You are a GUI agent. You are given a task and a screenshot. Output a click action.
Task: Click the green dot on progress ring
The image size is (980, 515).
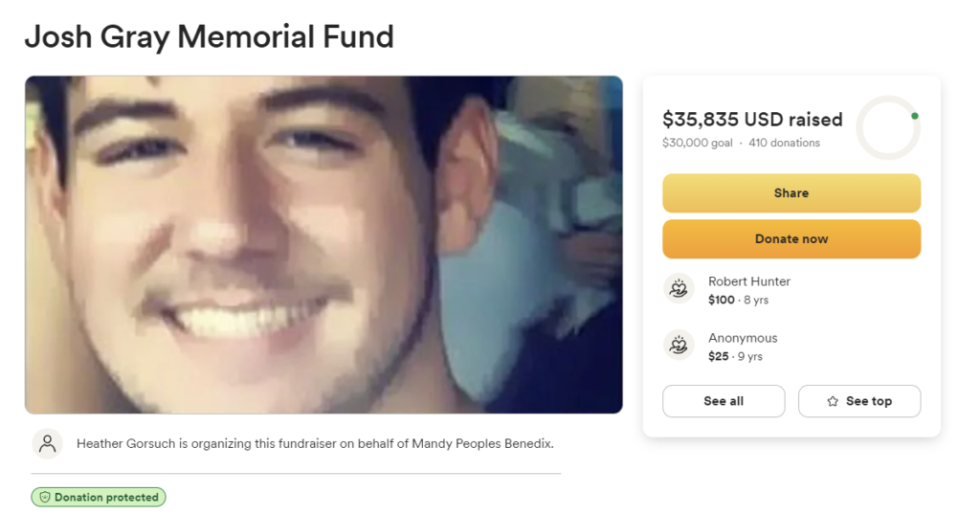click(x=914, y=116)
